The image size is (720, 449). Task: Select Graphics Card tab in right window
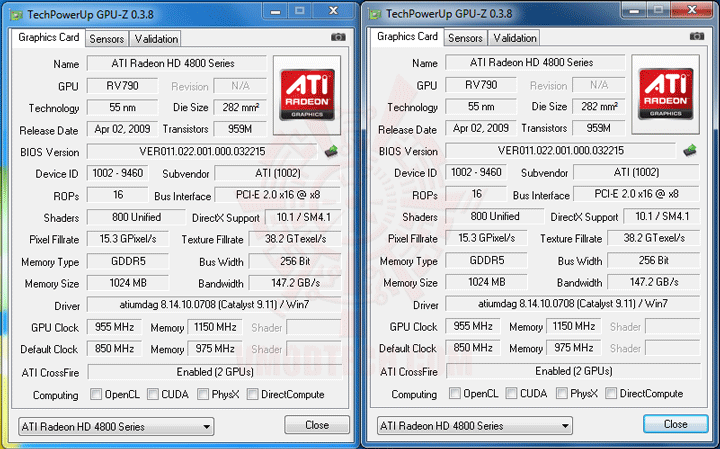(x=407, y=36)
